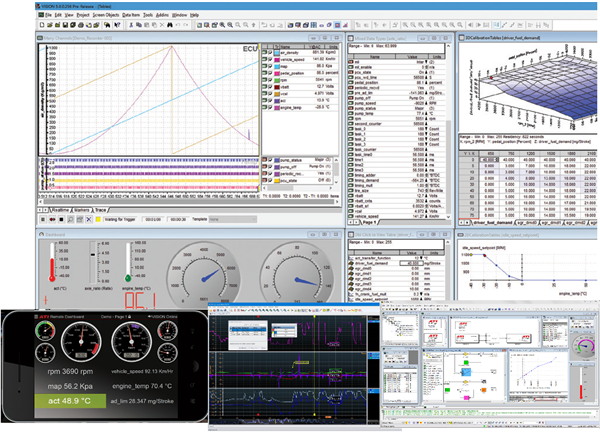
Task: Click the Print toolbar icon
Action: point(81,25)
